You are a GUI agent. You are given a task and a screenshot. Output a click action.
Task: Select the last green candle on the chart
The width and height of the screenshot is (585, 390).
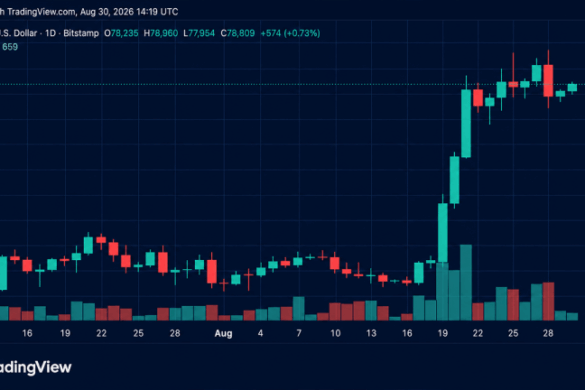tap(572, 88)
